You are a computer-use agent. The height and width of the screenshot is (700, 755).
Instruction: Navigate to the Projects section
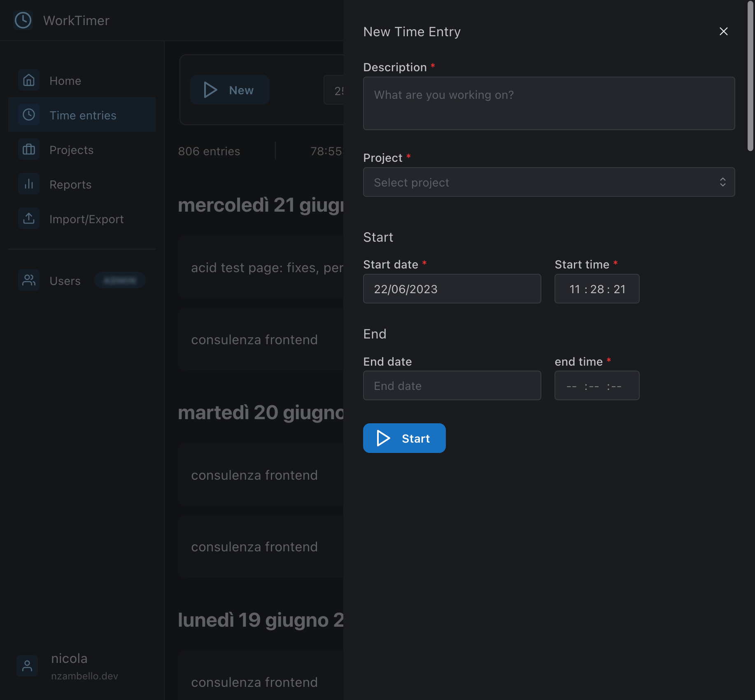(x=71, y=149)
